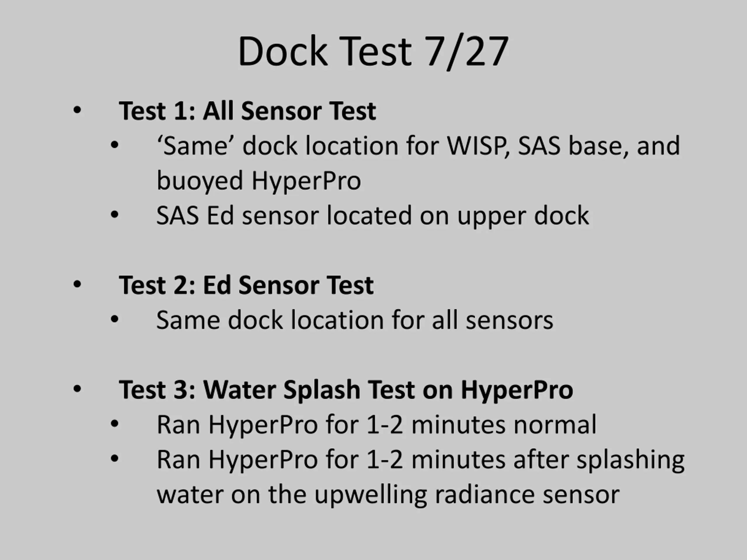Viewport: 747px width, 560px height.
Task: Click Ran HyperPro minutes after splashing line
Action: tap(420, 460)
